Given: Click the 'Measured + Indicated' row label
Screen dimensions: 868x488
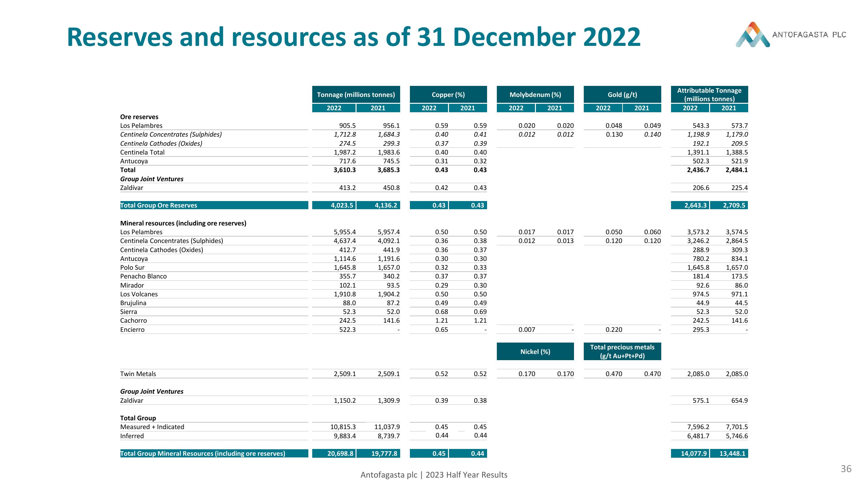Looking at the screenshot, I should pyautogui.click(x=152, y=427).
